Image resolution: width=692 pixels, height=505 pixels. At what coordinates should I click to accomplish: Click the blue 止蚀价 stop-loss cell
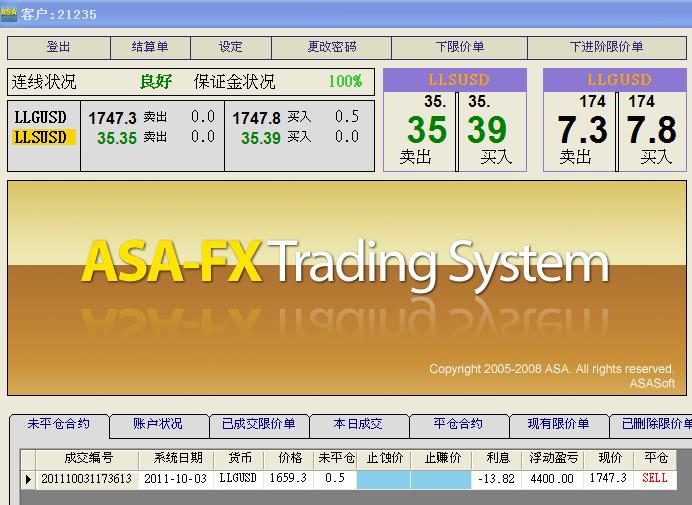coord(384,480)
